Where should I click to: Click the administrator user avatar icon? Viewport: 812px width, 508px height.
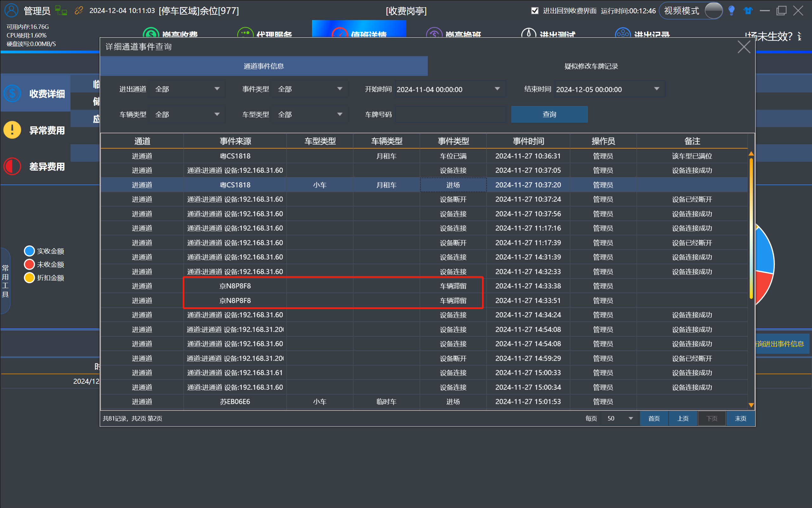pyautogui.click(x=11, y=10)
